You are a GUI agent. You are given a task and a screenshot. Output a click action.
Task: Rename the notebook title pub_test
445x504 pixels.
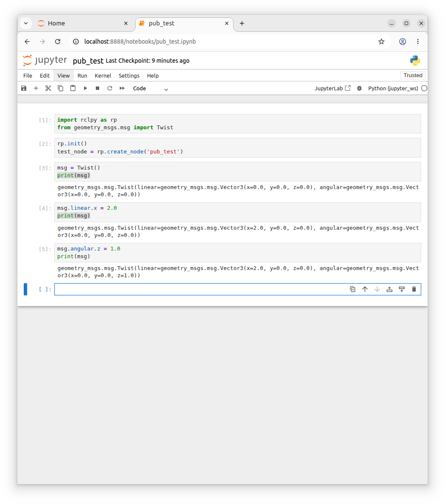pyautogui.click(x=88, y=61)
